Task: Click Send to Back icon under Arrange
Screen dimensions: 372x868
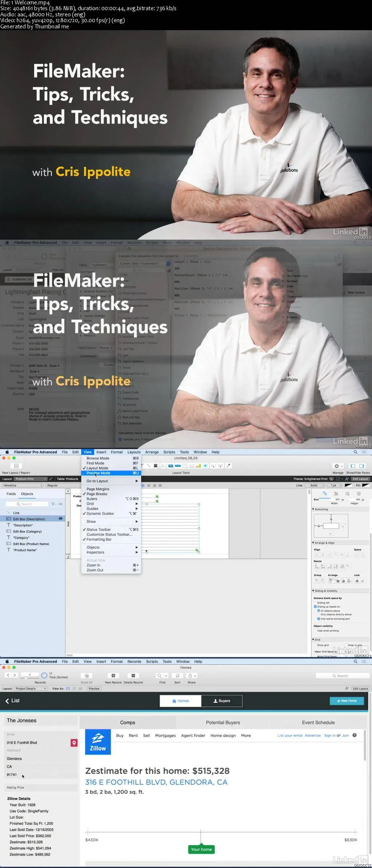Action: tap(348, 581)
